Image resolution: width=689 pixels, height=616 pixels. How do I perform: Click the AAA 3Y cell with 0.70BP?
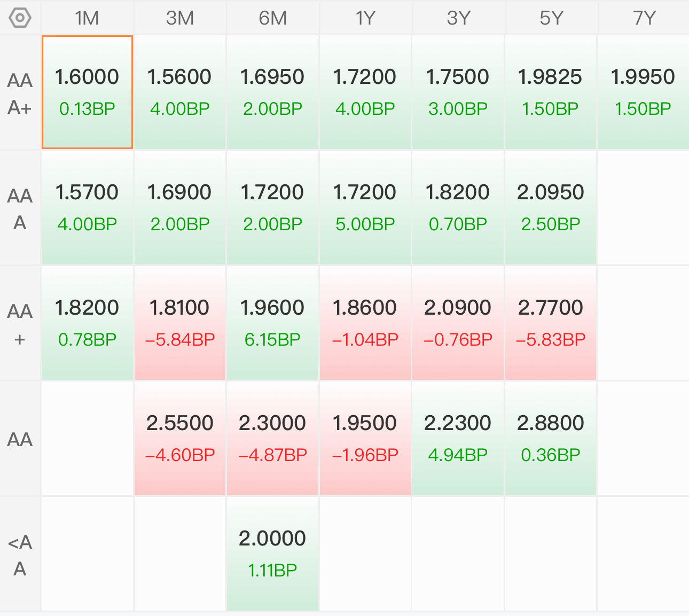(x=458, y=208)
